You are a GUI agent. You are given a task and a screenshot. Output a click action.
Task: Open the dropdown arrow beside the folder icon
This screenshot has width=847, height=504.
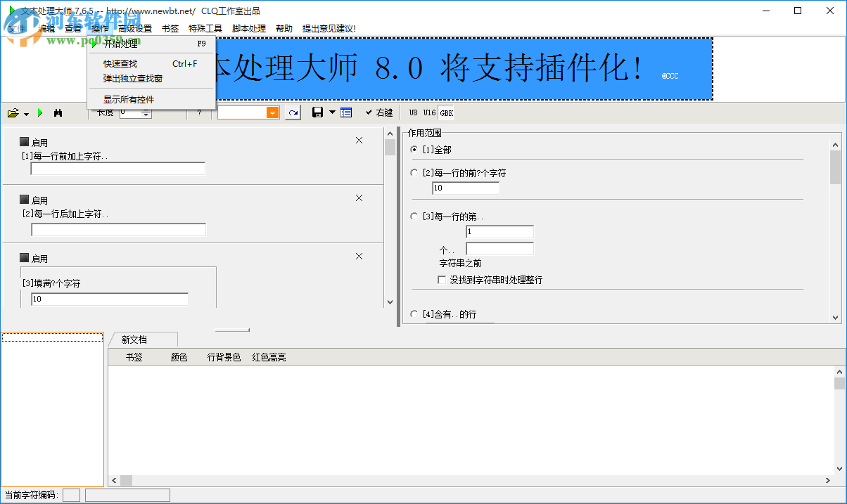pyautogui.click(x=26, y=112)
